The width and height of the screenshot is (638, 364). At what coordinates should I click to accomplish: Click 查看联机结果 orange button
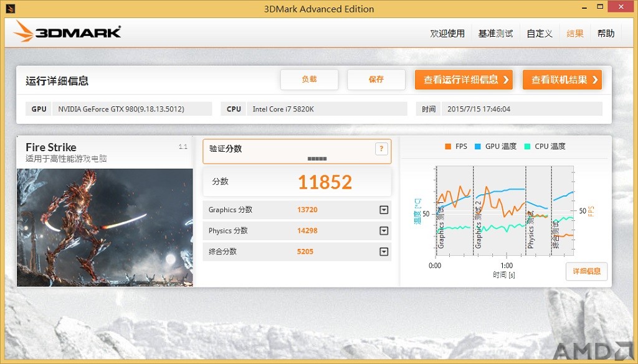click(562, 80)
